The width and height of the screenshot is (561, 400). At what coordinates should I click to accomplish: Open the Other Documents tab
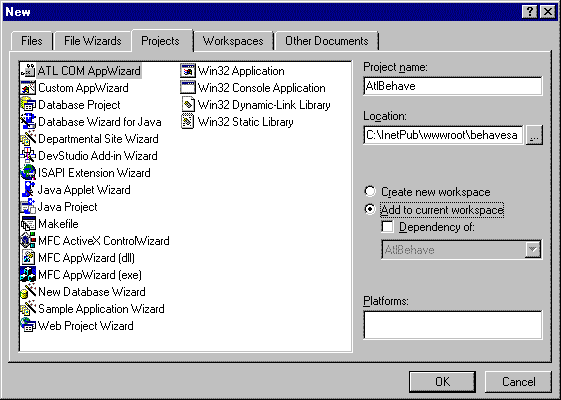(x=327, y=41)
